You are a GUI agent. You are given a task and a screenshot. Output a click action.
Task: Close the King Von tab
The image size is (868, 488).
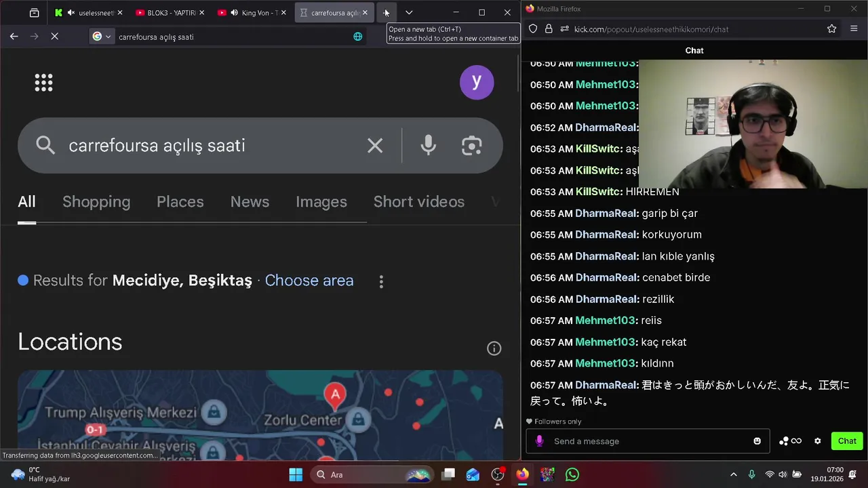tap(283, 13)
